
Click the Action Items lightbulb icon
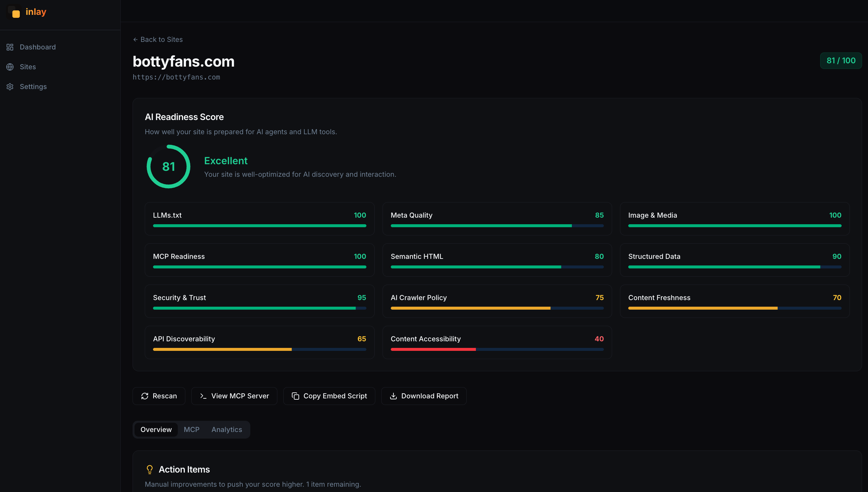(x=150, y=470)
